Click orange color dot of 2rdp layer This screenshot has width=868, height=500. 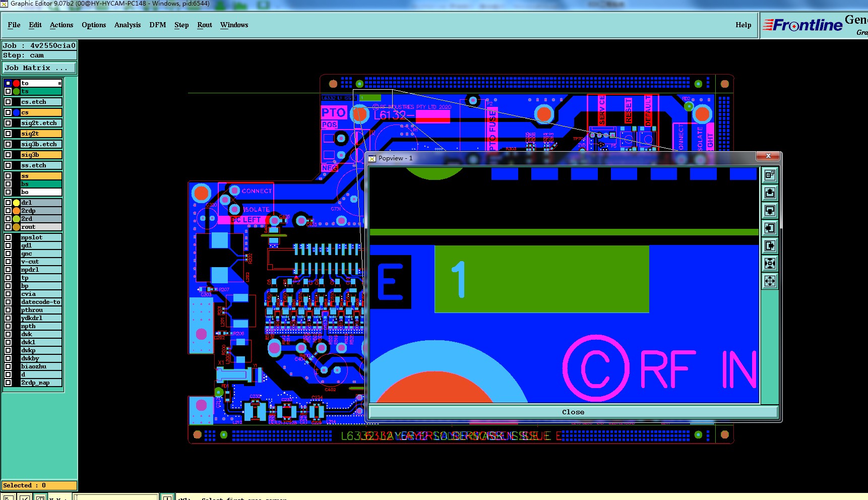(x=16, y=211)
